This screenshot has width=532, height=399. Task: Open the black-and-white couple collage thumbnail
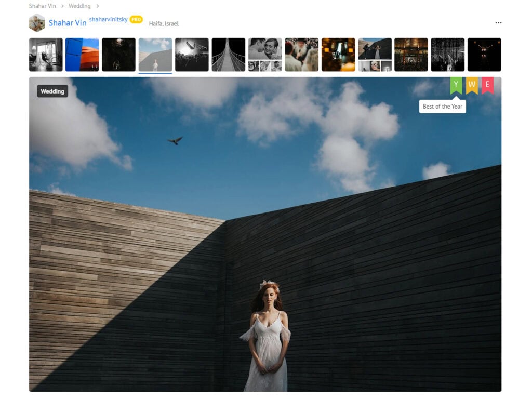[265, 55]
